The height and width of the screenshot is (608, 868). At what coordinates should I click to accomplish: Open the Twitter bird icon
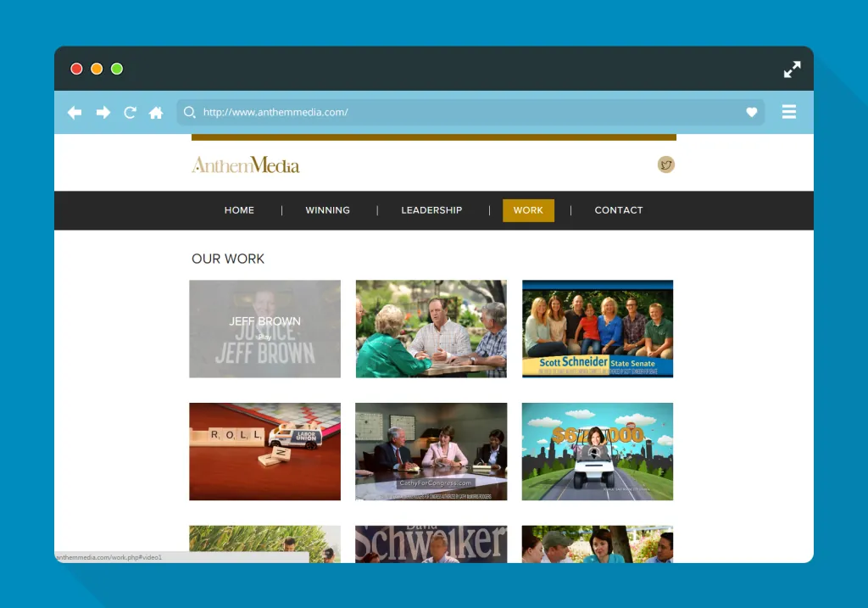[x=666, y=165]
